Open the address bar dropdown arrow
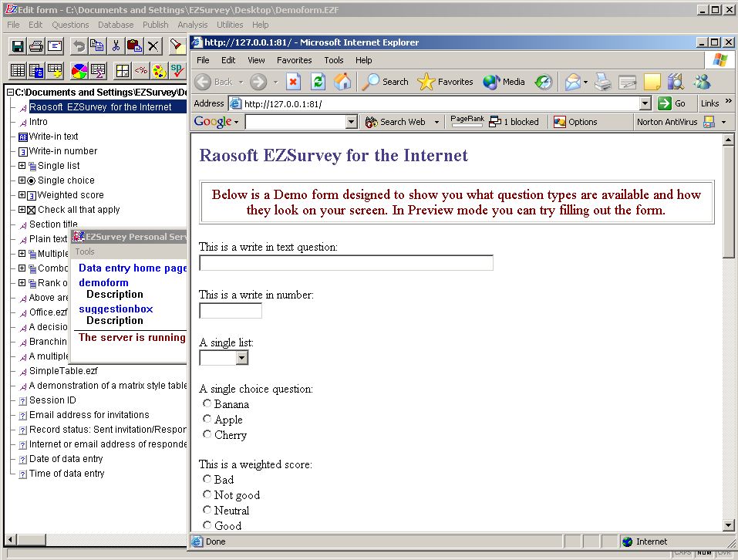Viewport: 738px width, 560px height. click(645, 103)
